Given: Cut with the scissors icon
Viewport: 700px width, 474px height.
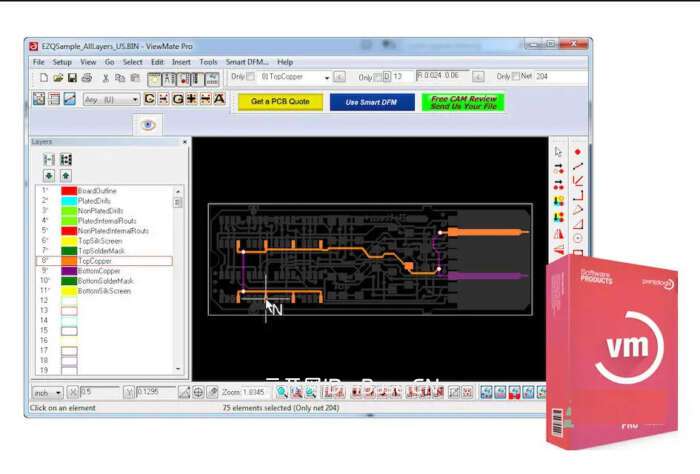Looking at the screenshot, I should pyautogui.click(x=106, y=78).
